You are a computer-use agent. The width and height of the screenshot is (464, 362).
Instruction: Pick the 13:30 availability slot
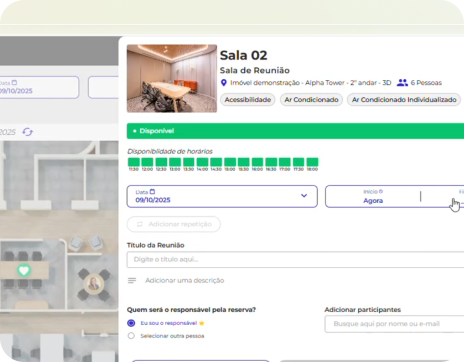(x=189, y=162)
